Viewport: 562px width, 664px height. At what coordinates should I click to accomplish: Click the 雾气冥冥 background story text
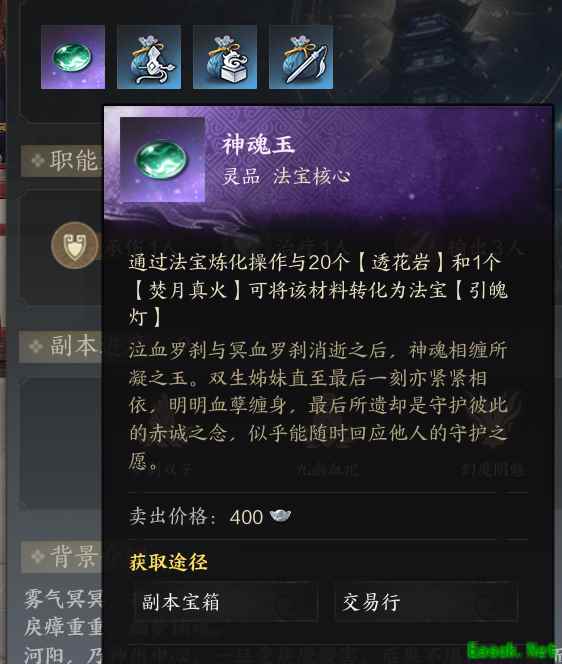coord(63,599)
